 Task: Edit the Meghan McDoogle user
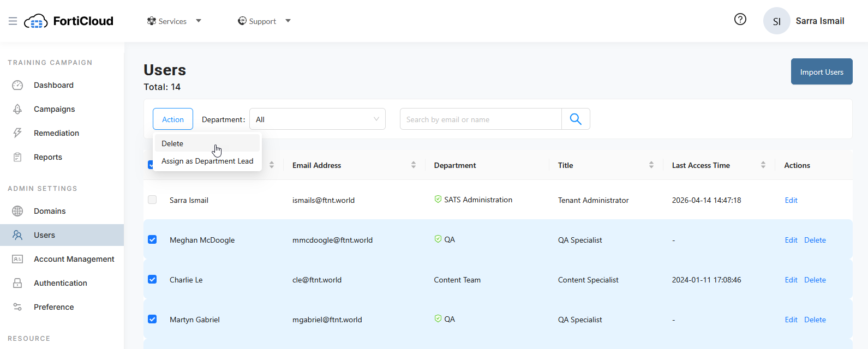tap(791, 240)
